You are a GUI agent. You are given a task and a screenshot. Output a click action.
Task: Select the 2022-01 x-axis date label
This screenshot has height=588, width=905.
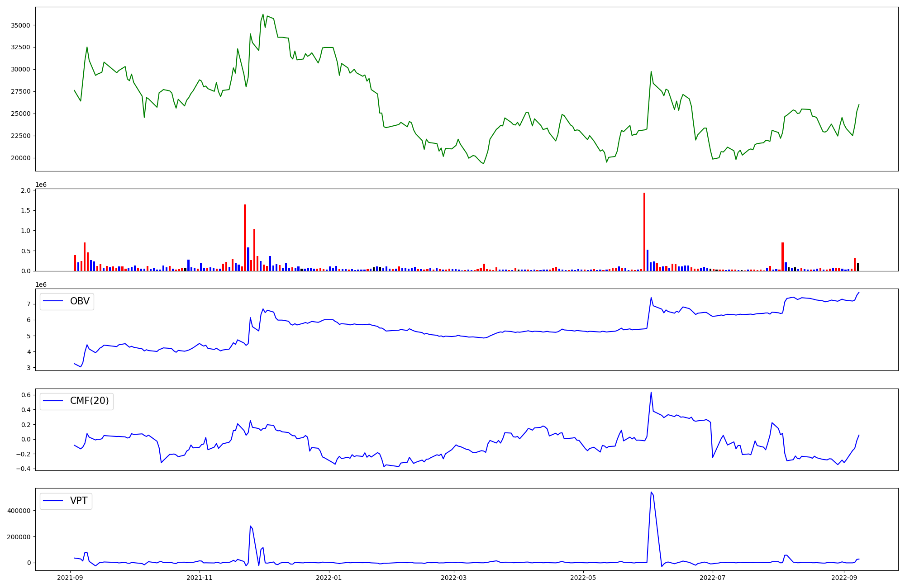tap(329, 578)
